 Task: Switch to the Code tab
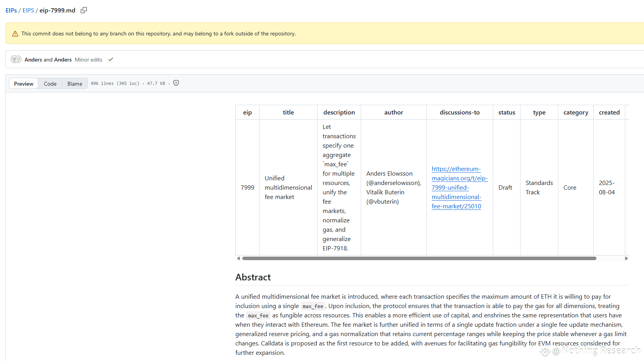50,84
